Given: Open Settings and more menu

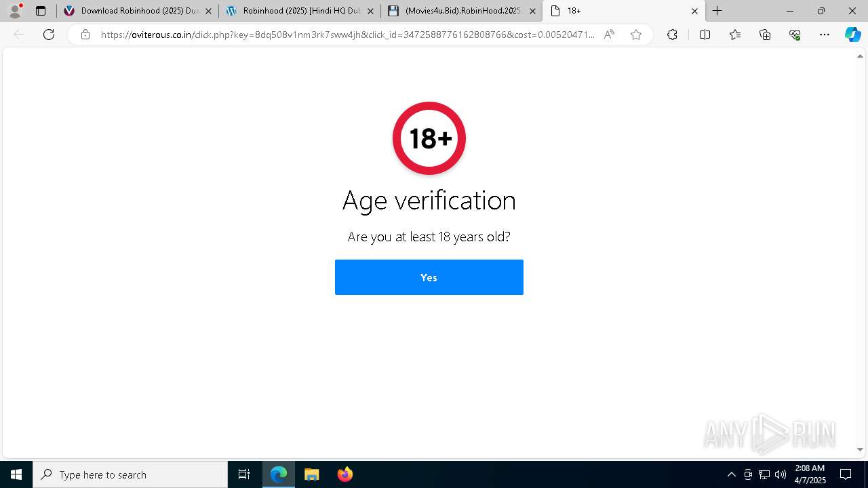Looking at the screenshot, I should [825, 35].
